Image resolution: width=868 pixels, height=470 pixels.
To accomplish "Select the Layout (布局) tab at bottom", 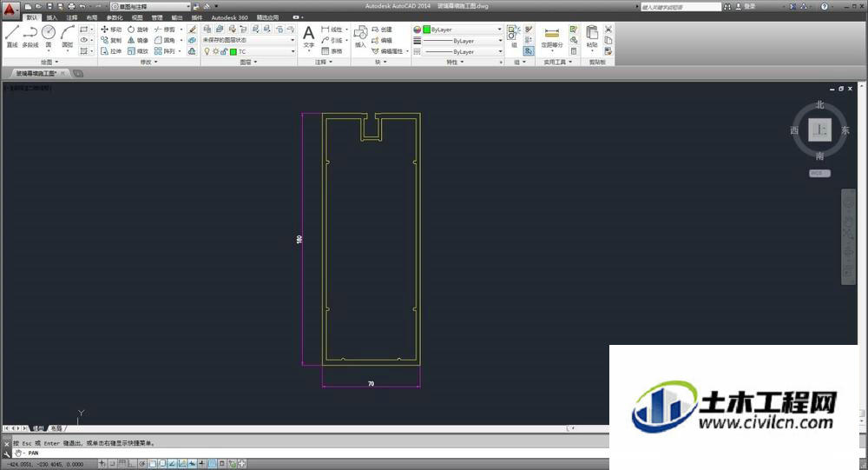I will pos(56,428).
